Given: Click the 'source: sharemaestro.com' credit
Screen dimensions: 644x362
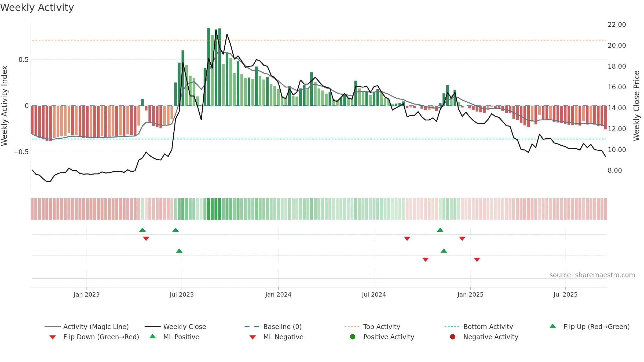Looking at the screenshot, I should [x=592, y=275].
